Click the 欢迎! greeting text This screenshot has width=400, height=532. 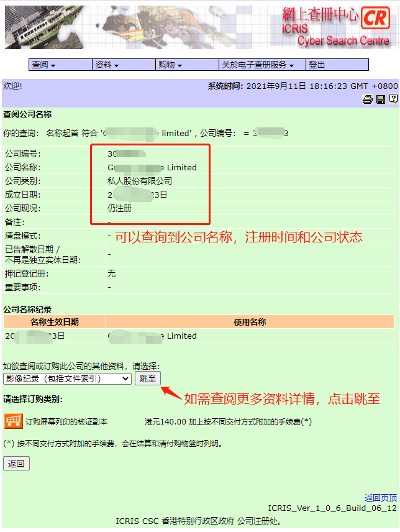click(x=12, y=86)
